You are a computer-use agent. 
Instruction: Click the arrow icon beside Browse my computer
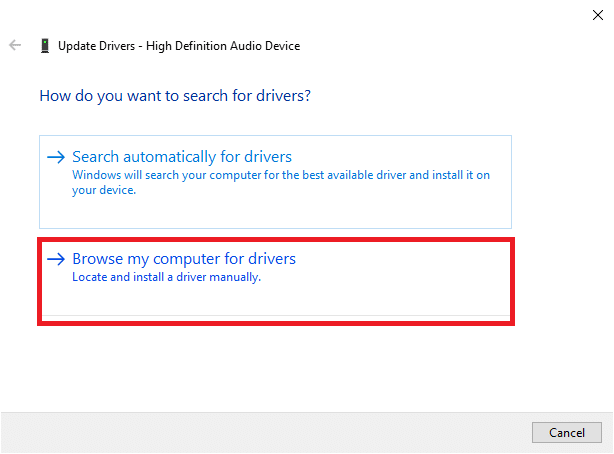pyautogui.click(x=56, y=259)
